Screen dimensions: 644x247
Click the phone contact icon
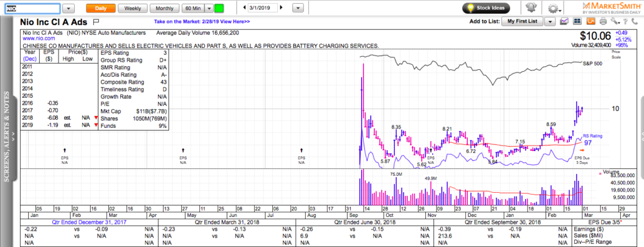(x=634, y=21)
